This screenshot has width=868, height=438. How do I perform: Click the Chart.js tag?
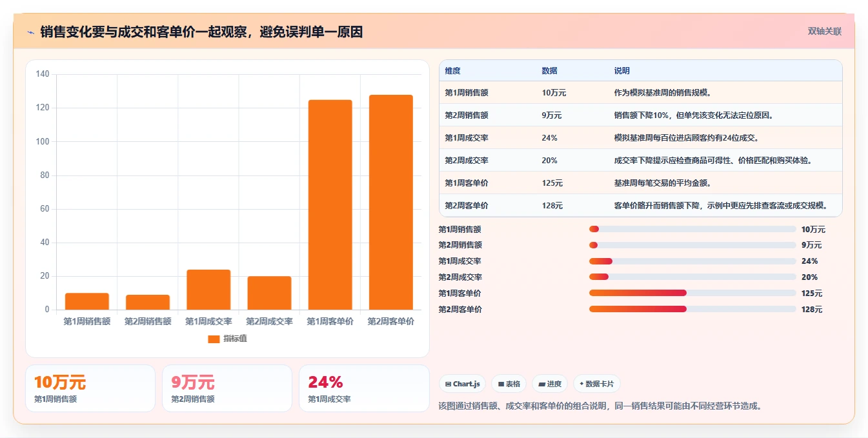[462, 384]
